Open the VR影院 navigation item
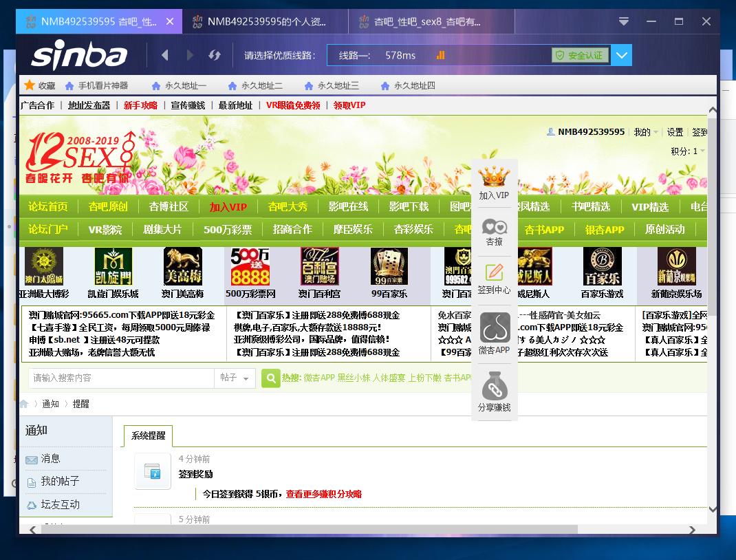This screenshot has width=736, height=560. pyautogui.click(x=105, y=230)
